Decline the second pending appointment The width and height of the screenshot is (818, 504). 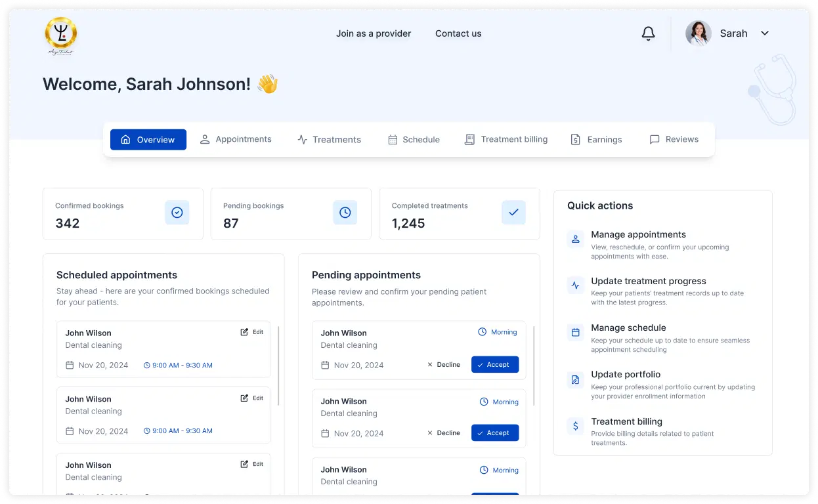pyautogui.click(x=444, y=433)
